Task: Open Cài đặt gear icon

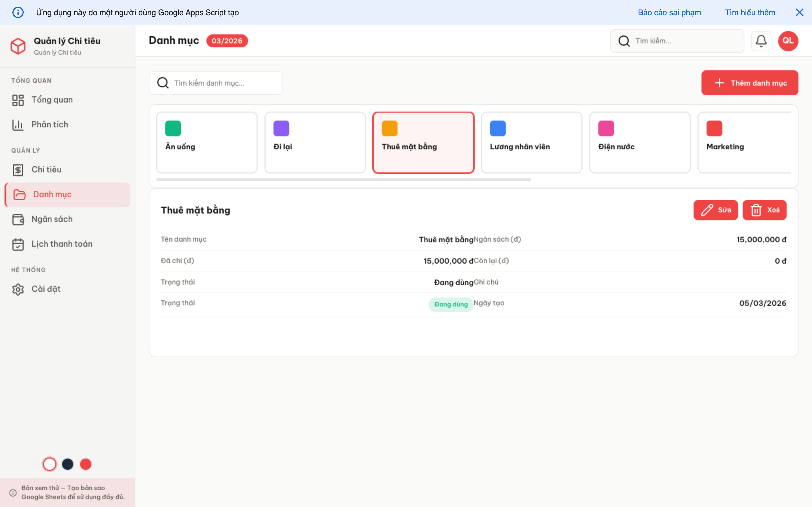Action: (18, 289)
